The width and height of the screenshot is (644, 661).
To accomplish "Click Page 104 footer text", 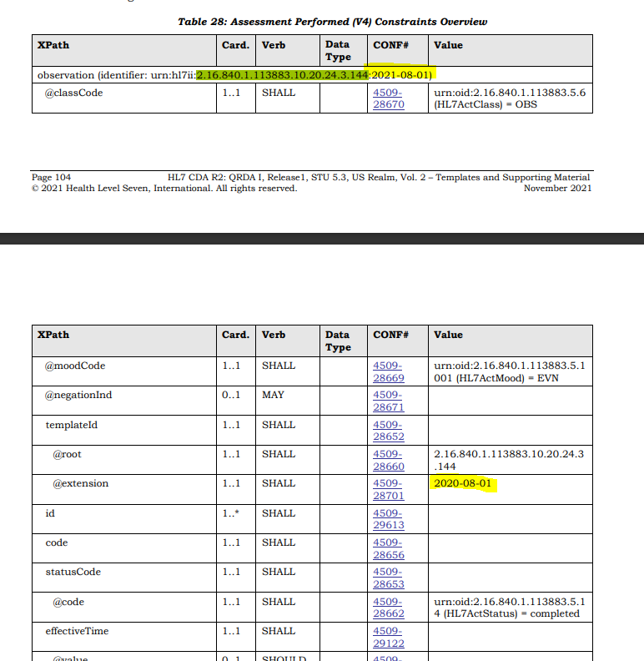I will [x=51, y=177].
